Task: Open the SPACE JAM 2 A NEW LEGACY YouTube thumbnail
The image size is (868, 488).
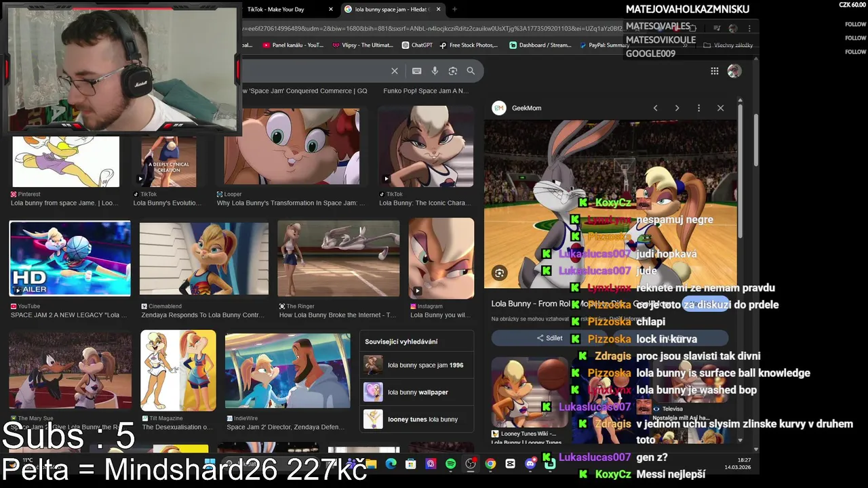Action: click(x=70, y=258)
